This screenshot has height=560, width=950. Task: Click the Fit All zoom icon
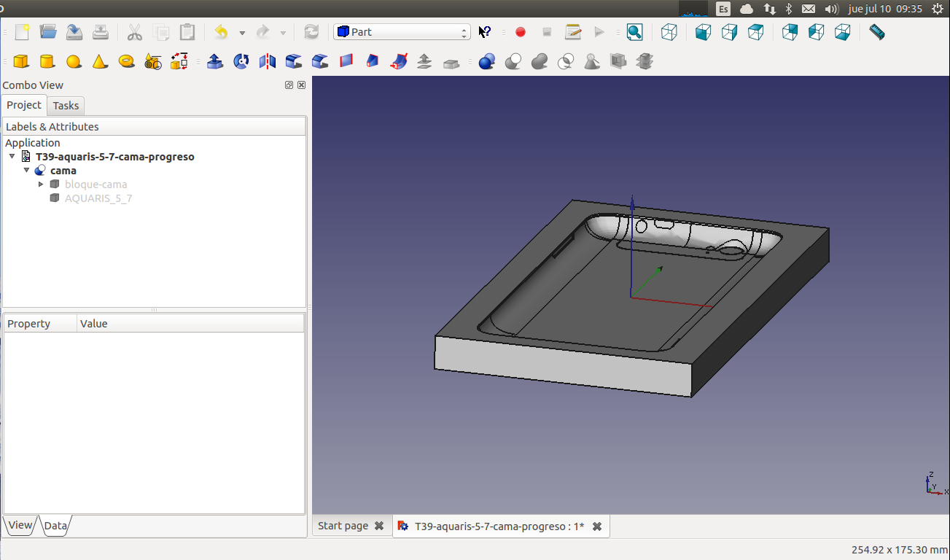(634, 32)
